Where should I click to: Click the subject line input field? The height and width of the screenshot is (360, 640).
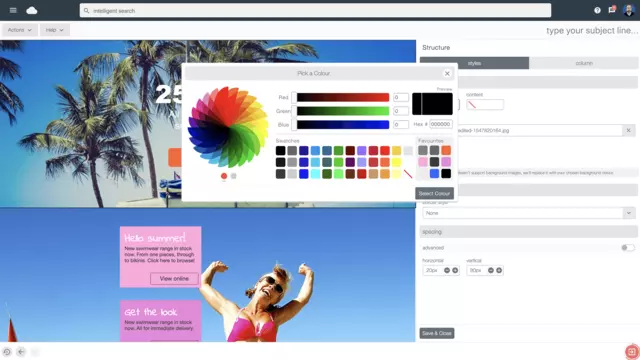click(x=591, y=31)
